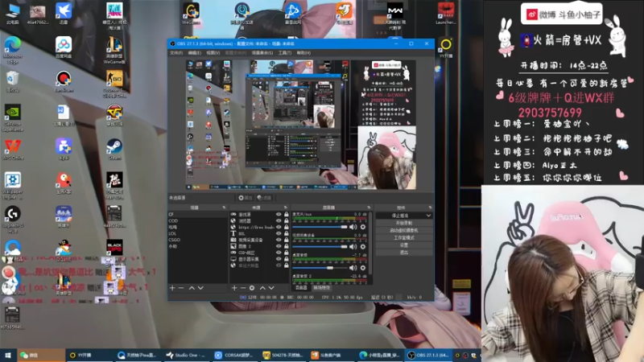Open Logitech G HUB desktop icon
The image size is (644, 362).
(13, 219)
